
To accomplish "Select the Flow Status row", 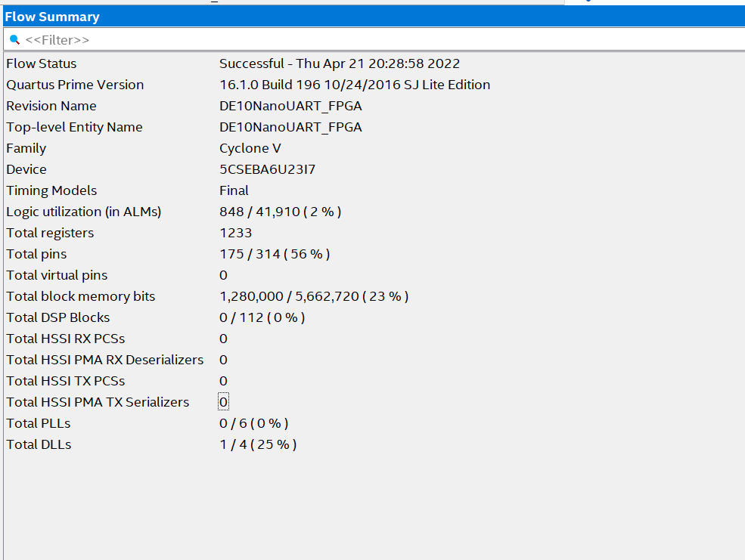I will coord(374,63).
